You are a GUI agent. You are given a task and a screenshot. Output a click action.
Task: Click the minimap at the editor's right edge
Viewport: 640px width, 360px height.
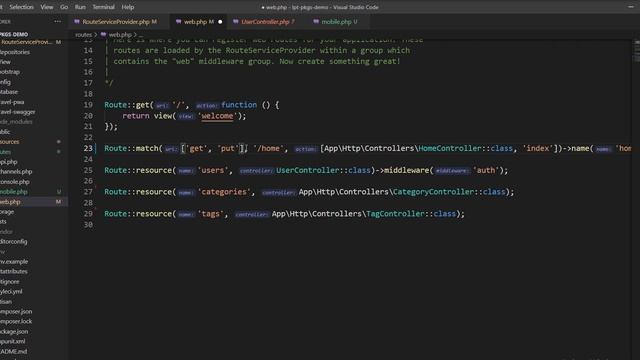point(636,51)
